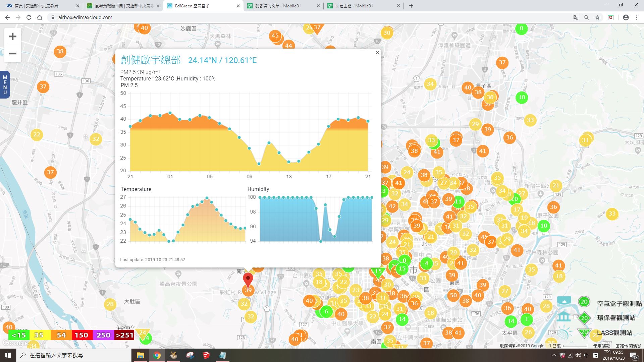
Task: Select the orange 50 sensor marker
Action: point(453,295)
